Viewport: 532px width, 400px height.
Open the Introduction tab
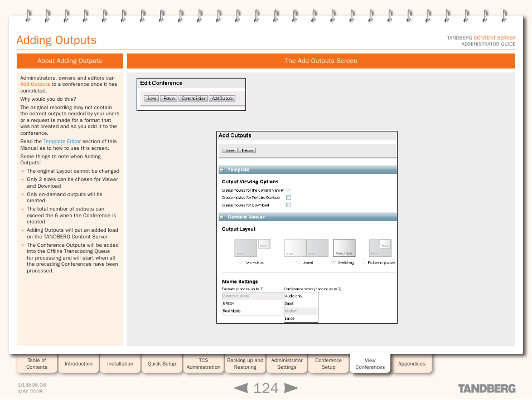pos(79,363)
